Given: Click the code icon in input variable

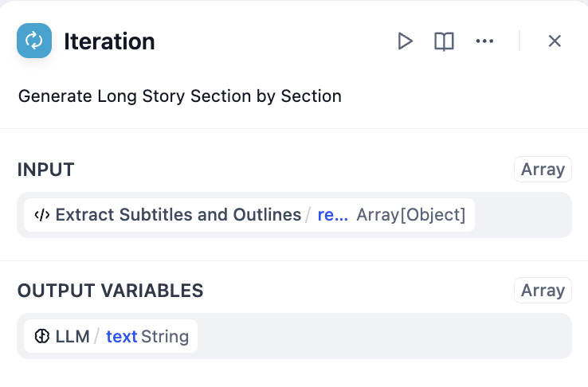Looking at the screenshot, I should (x=42, y=215).
